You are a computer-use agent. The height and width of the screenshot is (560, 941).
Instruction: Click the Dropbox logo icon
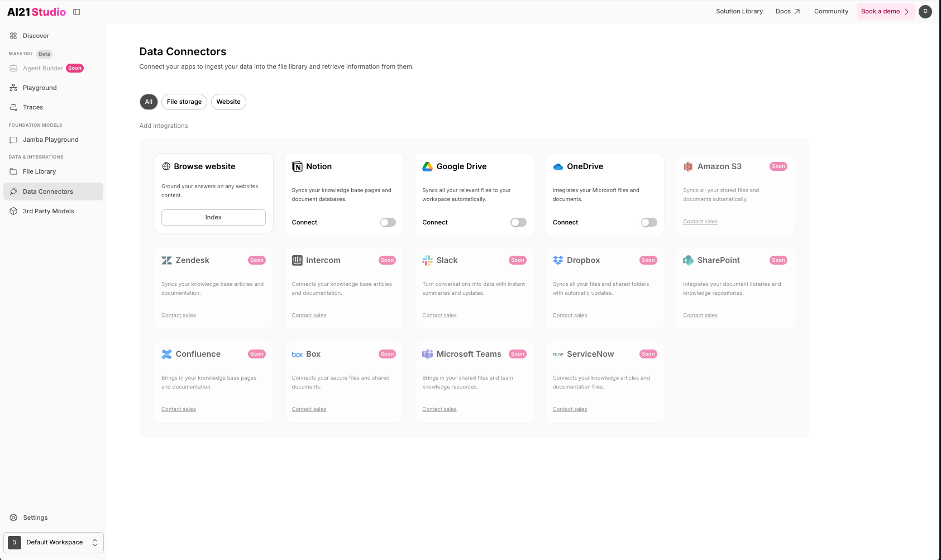click(x=558, y=260)
